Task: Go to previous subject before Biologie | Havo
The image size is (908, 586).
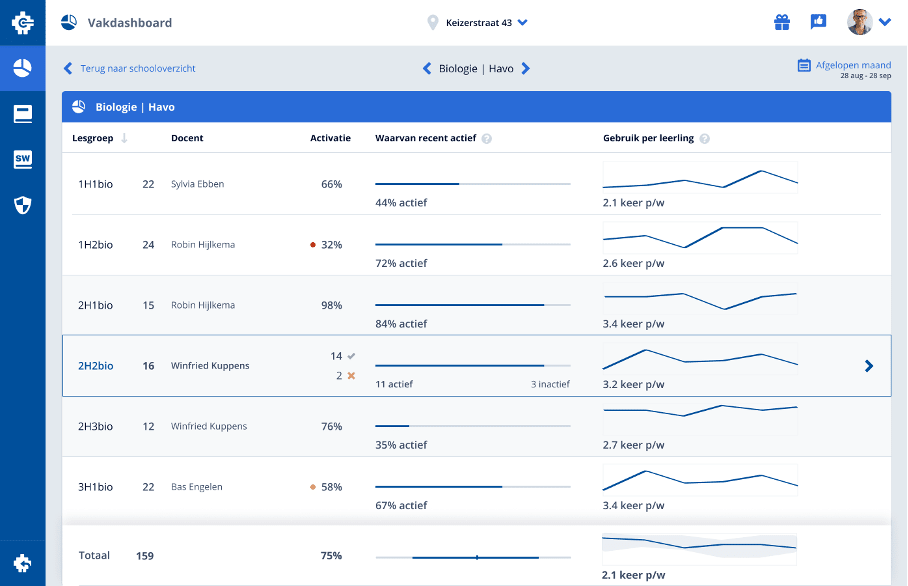Action: (x=427, y=68)
